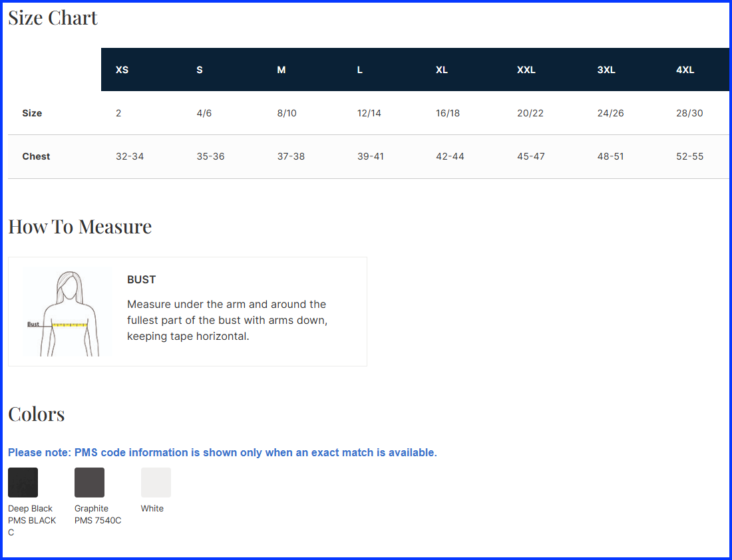Click the How To Measure heading

click(80, 227)
